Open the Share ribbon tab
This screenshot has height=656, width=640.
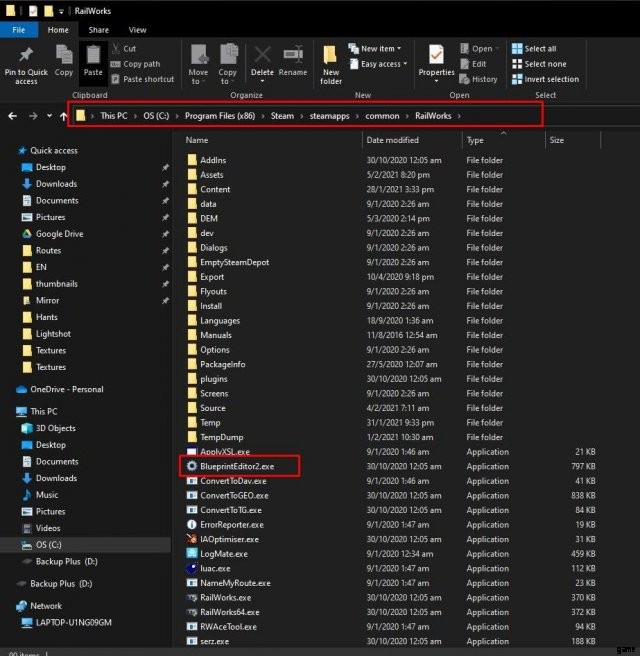coord(98,30)
